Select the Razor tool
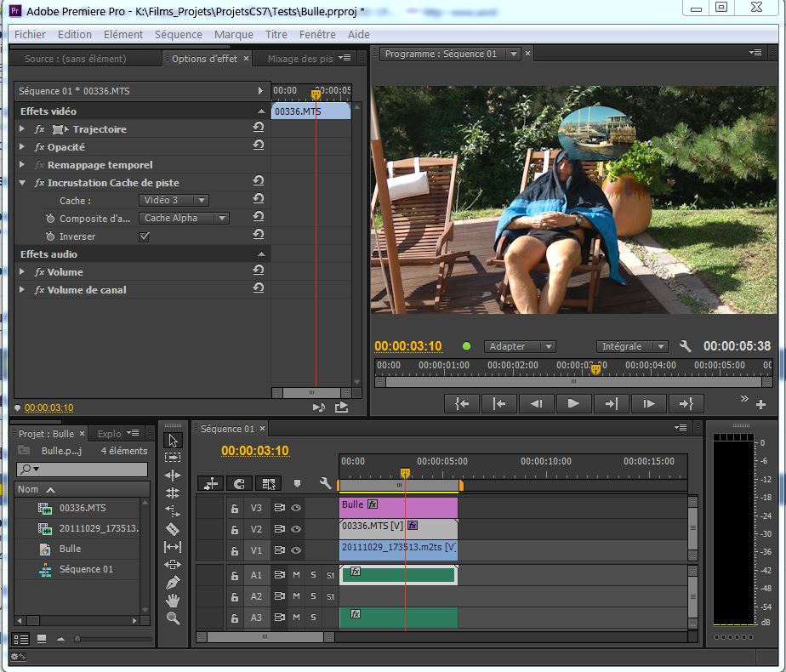 173,529
